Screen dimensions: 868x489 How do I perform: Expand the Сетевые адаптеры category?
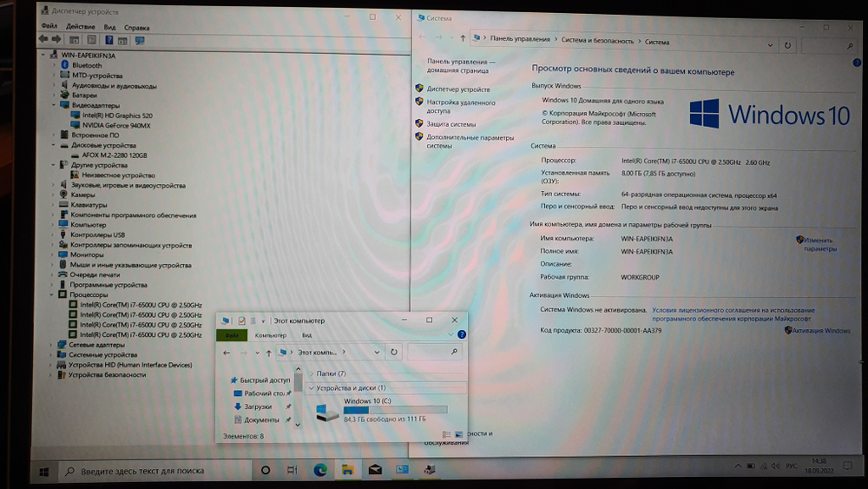(x=51, y=345)
